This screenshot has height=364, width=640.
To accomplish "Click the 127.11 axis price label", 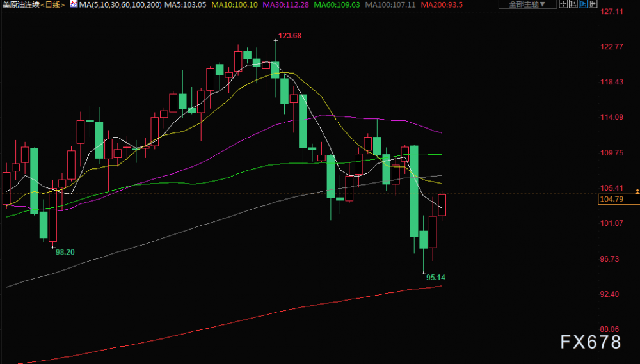I will coord(611,12).
